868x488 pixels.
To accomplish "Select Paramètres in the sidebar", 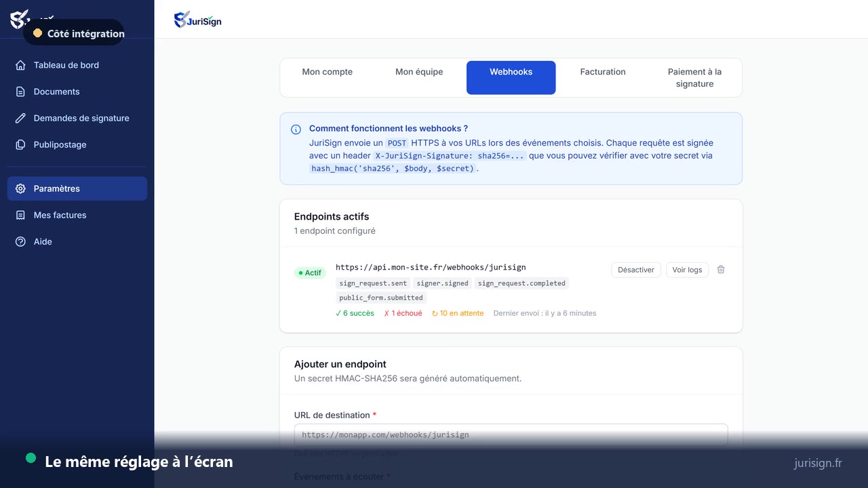I will [x=77, y=188].
